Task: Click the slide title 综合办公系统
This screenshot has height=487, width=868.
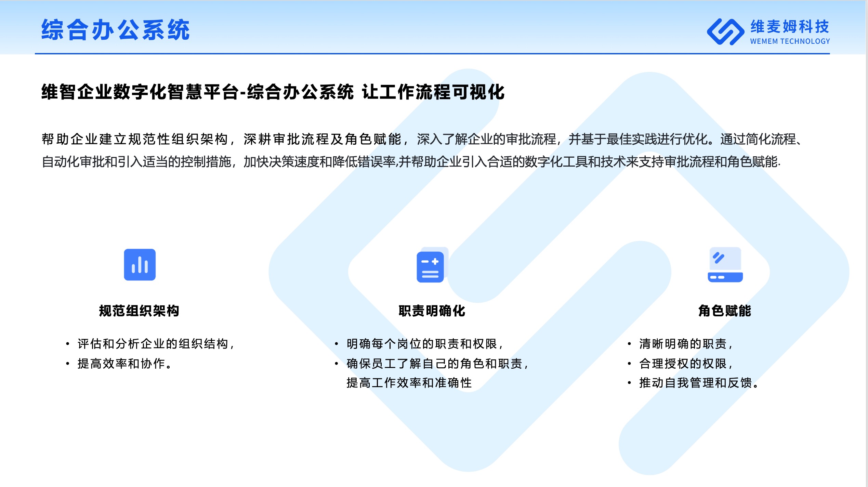Action: (x=116, y=30)
